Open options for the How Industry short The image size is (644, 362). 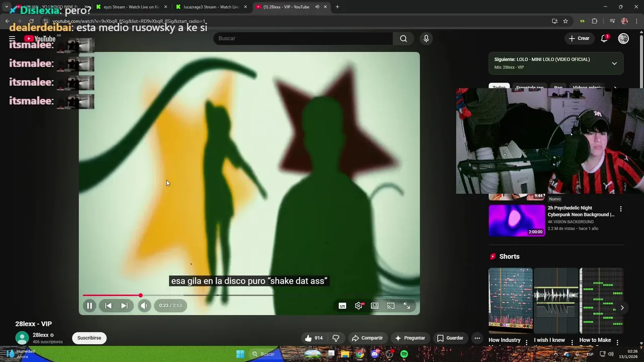click(x=527, y=342)
